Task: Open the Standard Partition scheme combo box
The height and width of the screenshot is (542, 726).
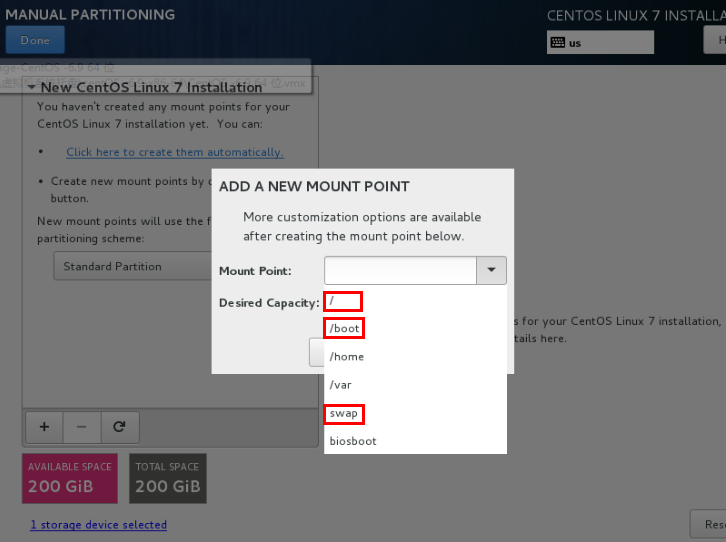Action: (132, 266)
